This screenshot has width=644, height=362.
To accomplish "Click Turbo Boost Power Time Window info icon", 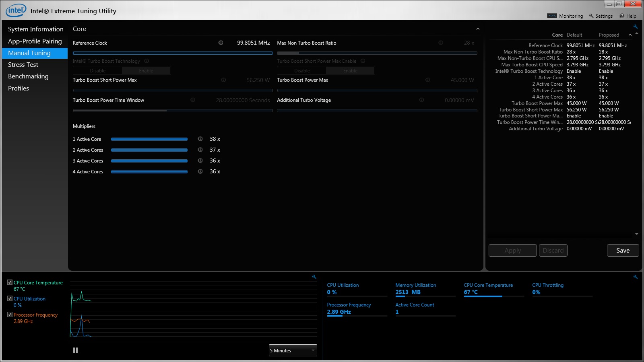I will [x=193, y=100].
